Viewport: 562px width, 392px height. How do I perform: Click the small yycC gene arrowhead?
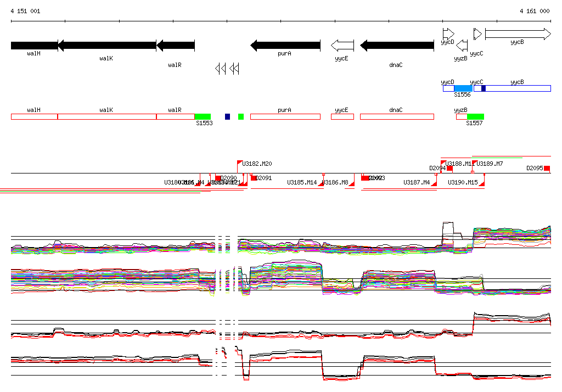tap(478, 34)
